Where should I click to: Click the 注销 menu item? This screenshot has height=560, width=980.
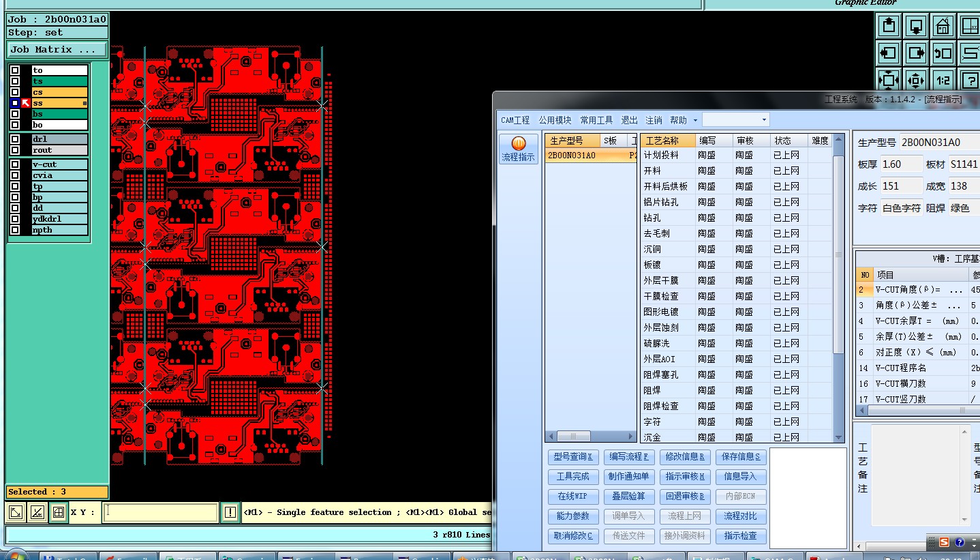654,120
